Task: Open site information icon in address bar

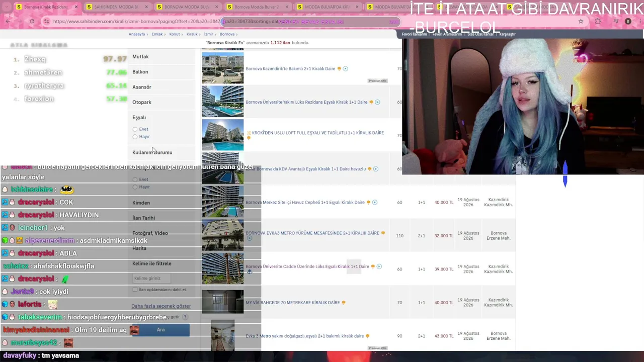Action: pyautogui.click(x=46, y=21)
